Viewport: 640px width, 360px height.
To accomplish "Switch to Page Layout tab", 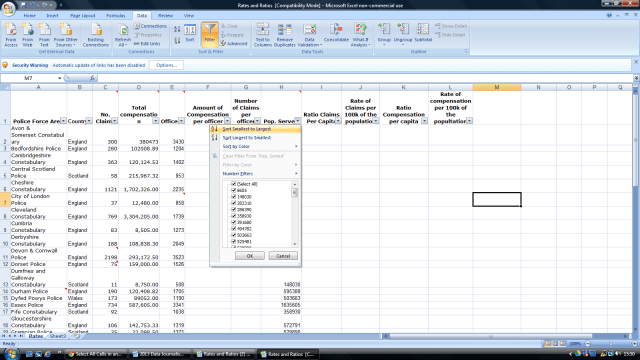I will point(82,16).
